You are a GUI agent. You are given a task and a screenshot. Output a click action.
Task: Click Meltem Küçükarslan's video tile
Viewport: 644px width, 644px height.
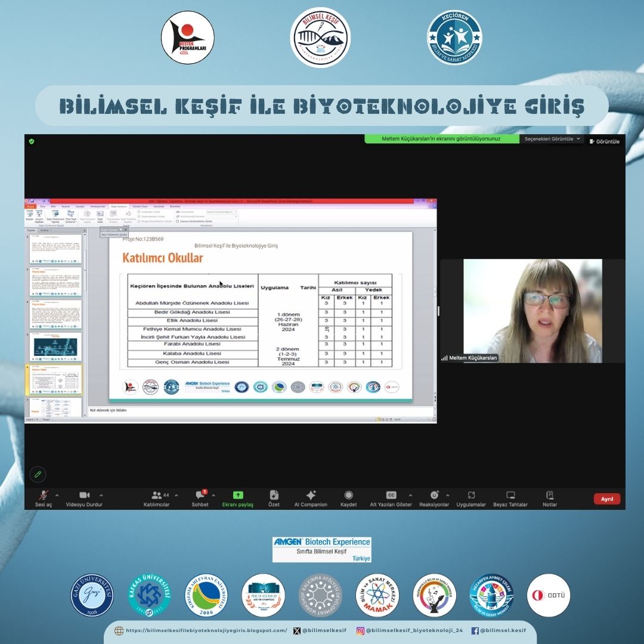(532, 311)
